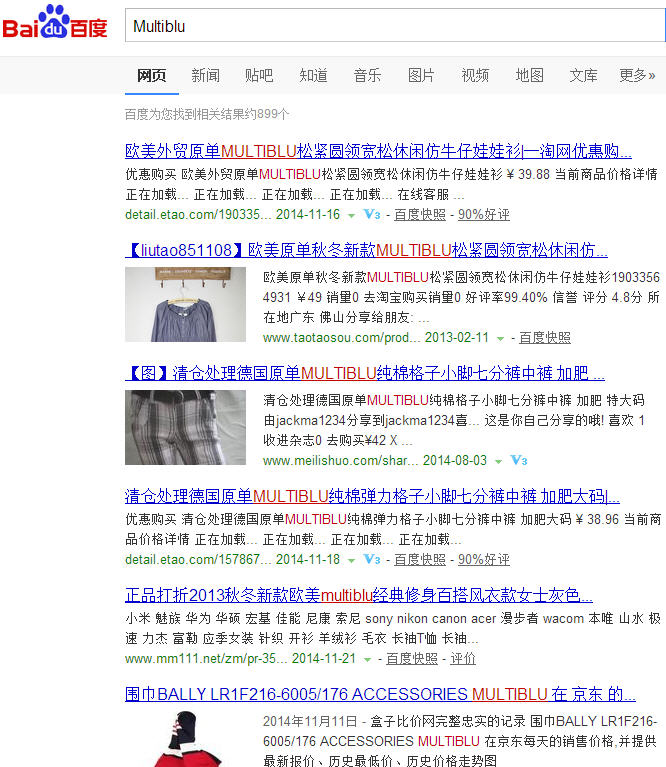Viewport: 666px width, 767px height.
Task: Click the detail.etao.com/157867 URL text
Action: point(198,560)
